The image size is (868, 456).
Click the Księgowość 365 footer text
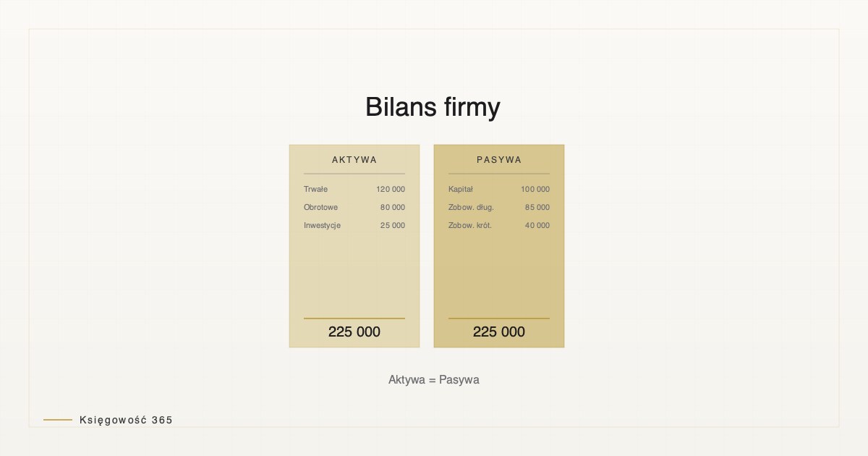tap(126, 420)
